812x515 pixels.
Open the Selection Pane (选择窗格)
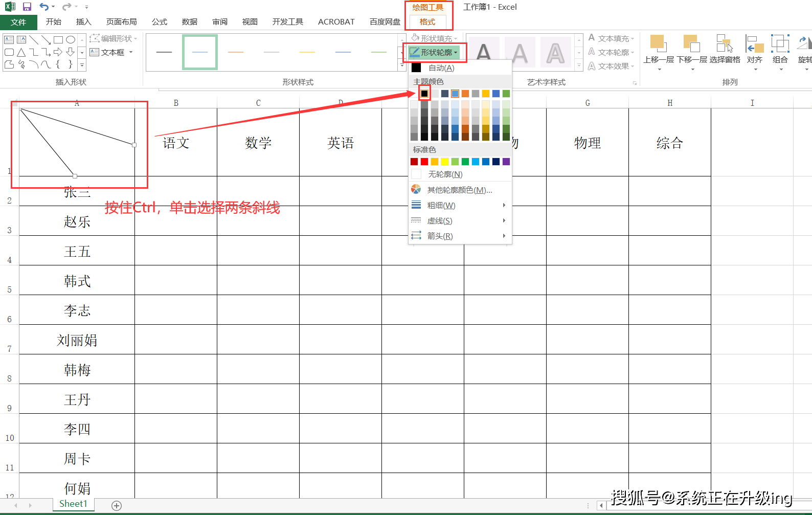725,50
